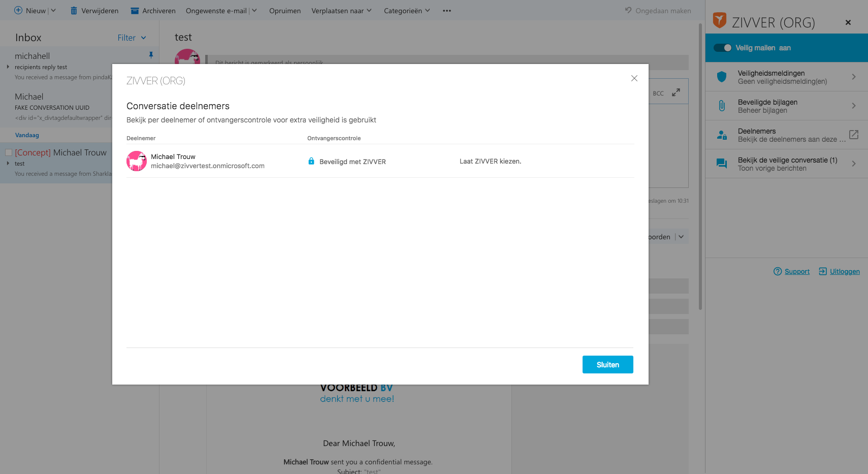Viewport: 868px width, 474px height.
Task: Click the Deelnemers person-lock icon
Action: click(x=722, y=135)
